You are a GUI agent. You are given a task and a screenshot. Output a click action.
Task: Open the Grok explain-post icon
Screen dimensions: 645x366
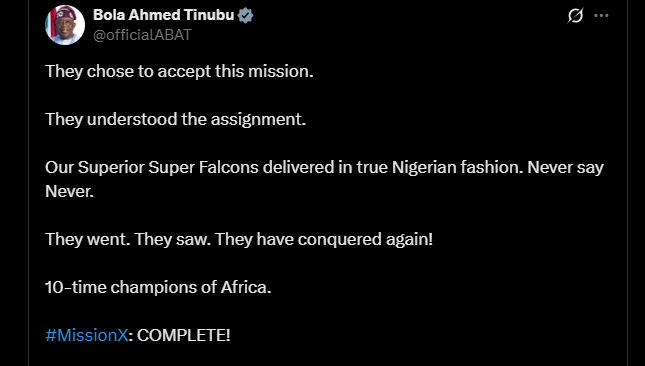tap(575, 16)
